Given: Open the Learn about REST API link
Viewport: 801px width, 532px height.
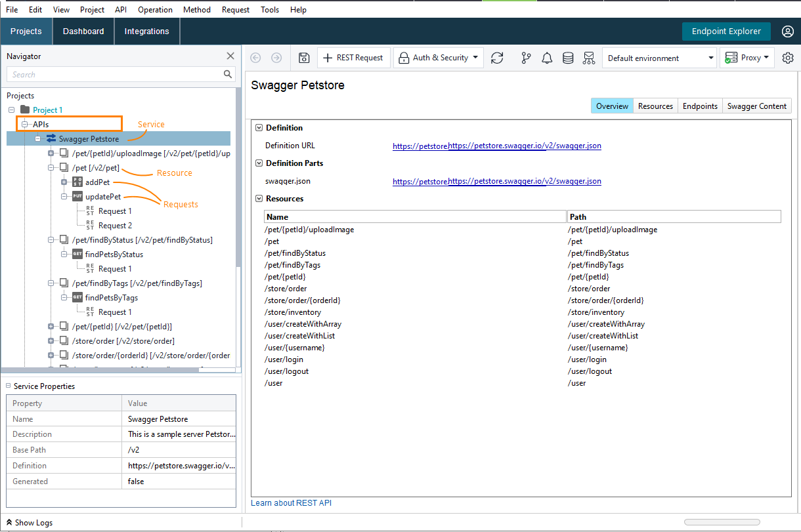Looking at the screenshot, I should [x=292, y=503].
